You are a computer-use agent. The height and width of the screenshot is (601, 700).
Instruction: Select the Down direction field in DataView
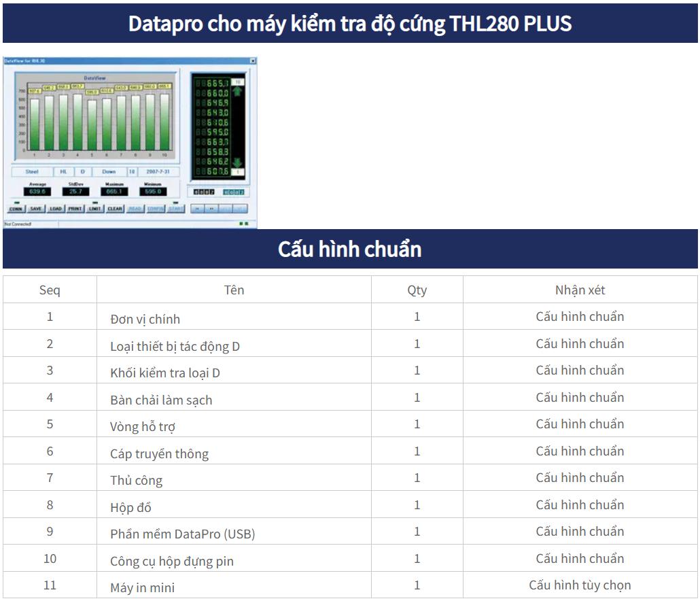coord(109,171)
